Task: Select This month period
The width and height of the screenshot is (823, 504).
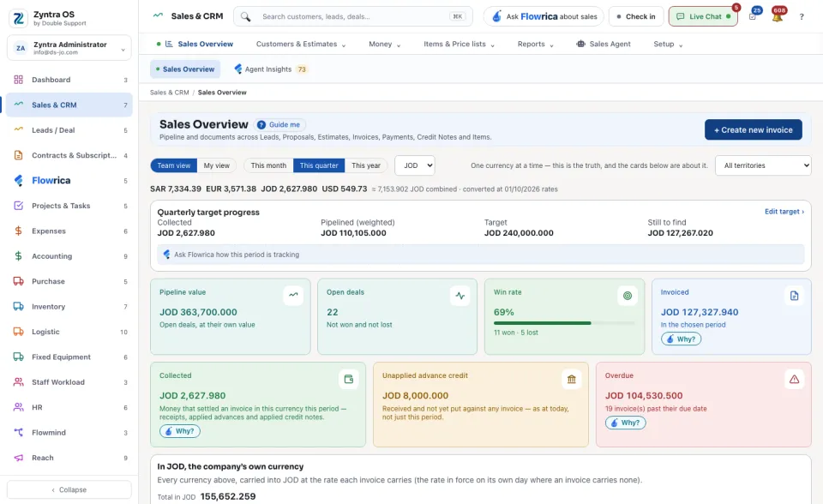Action: point(268,165)
